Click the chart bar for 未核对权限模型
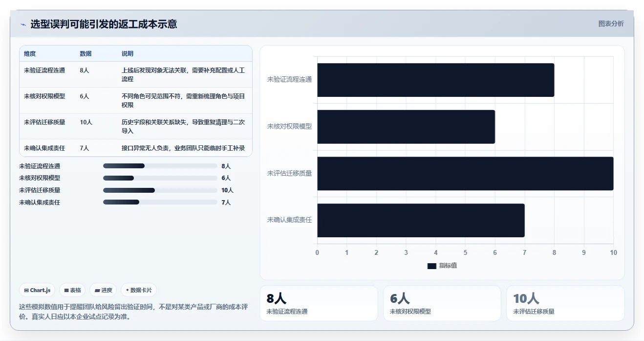644x341 pixels. point(406,127)
